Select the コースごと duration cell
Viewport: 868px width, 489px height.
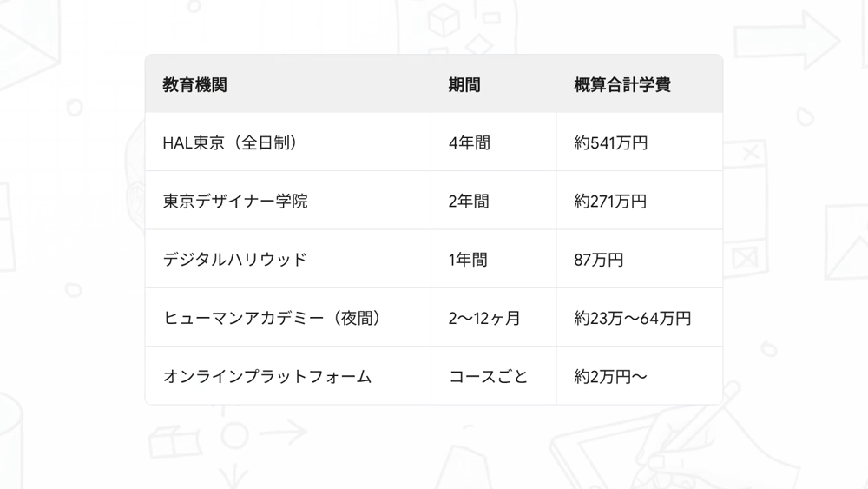click(488, 377)
